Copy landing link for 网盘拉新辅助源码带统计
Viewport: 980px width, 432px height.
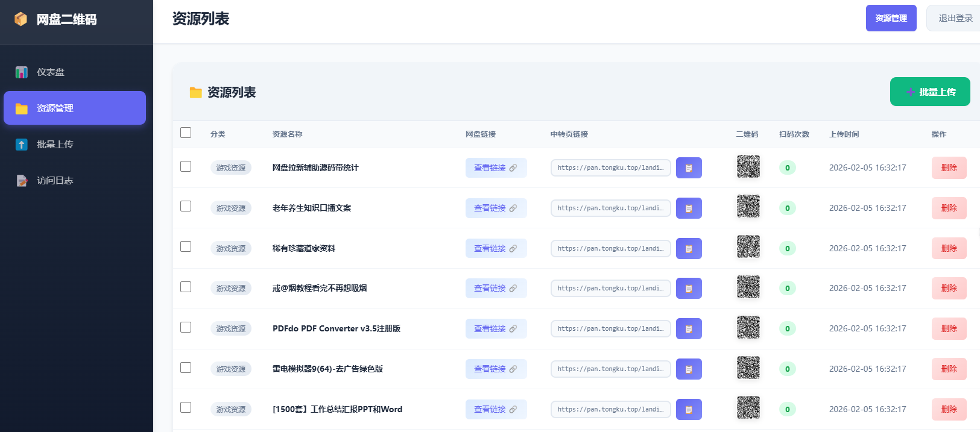pos(689,167)
